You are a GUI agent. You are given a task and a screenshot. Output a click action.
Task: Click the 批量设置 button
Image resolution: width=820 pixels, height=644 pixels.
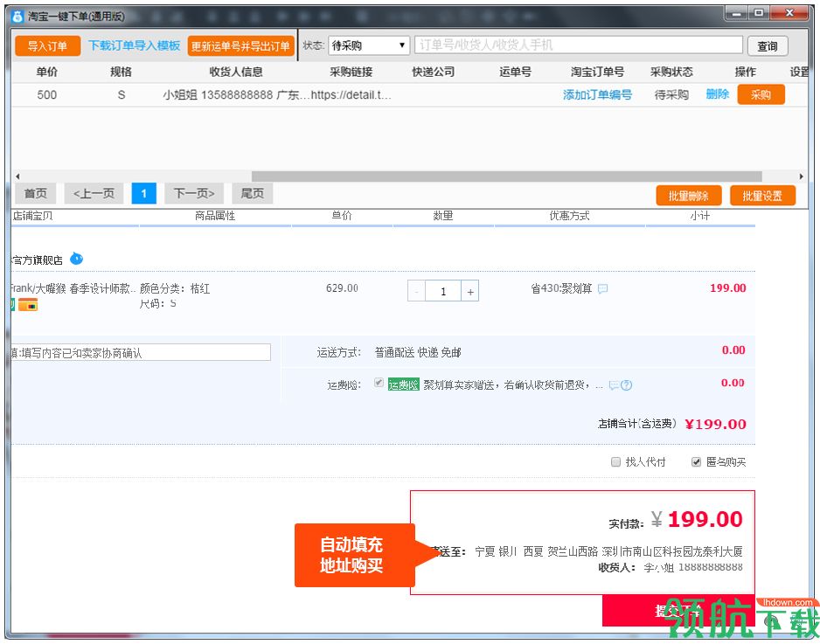[x=762, y=196]
